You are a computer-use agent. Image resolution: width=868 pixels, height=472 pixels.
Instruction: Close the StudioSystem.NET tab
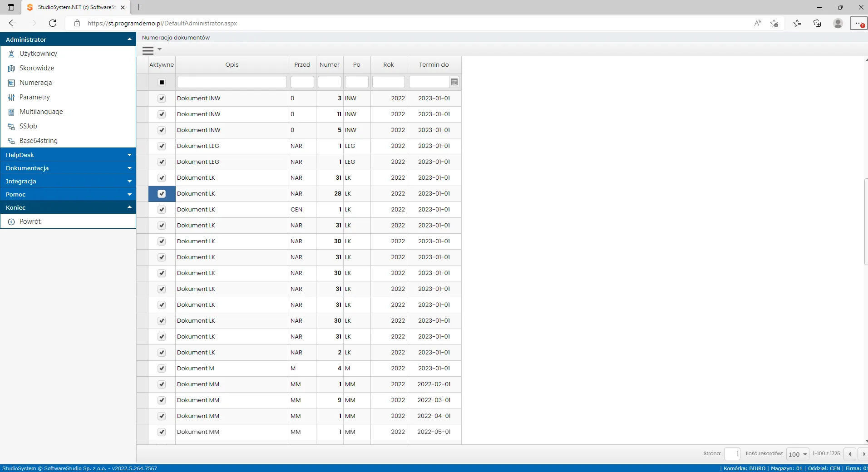[x=123, y=7]
